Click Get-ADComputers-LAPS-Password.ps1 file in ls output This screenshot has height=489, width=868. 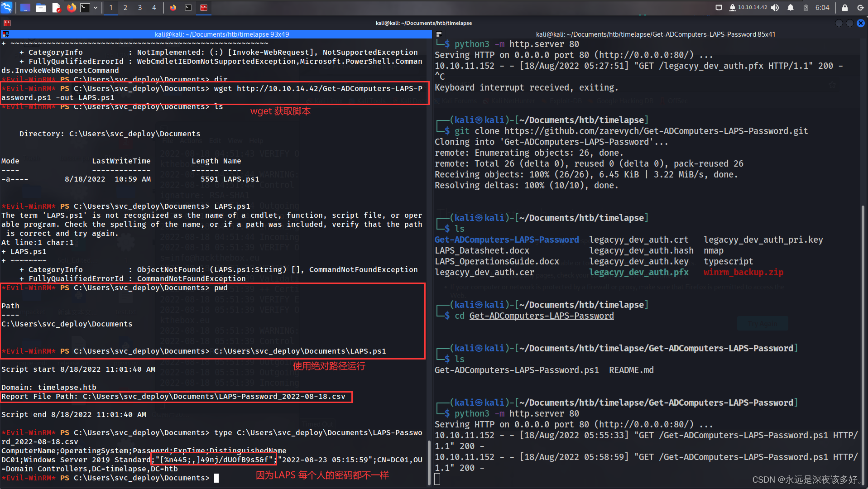(x=517, y=370)
